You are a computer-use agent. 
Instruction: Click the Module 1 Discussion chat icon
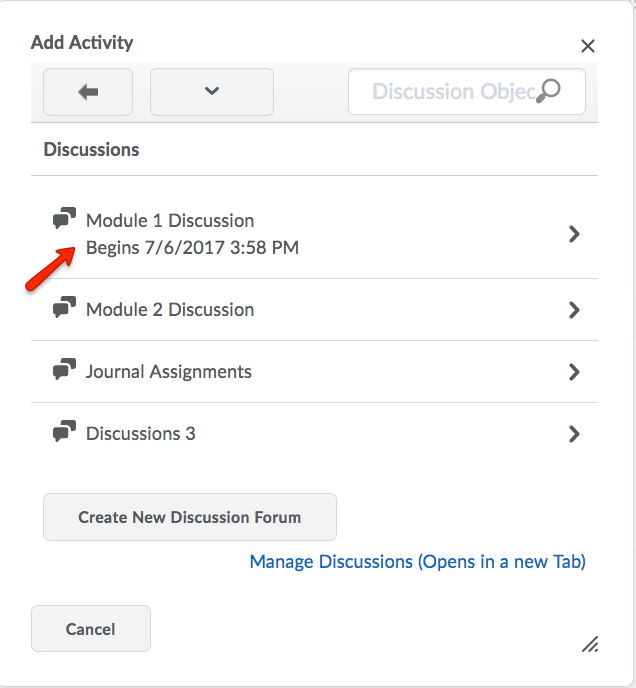64,220
